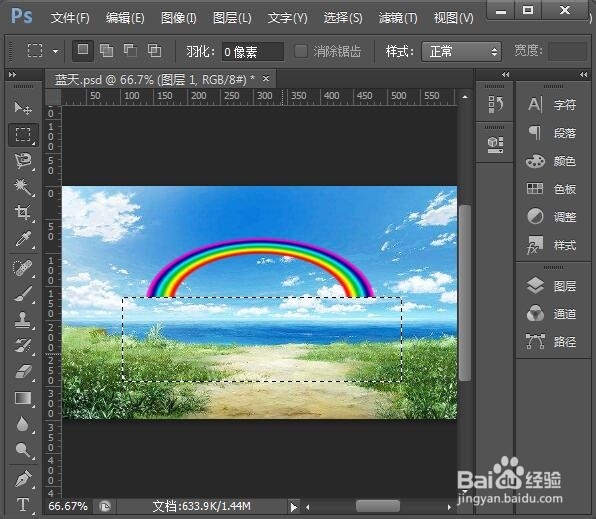Click the vertical scrollbar thumb
The image size is (596, 519).
coord(464,292)
